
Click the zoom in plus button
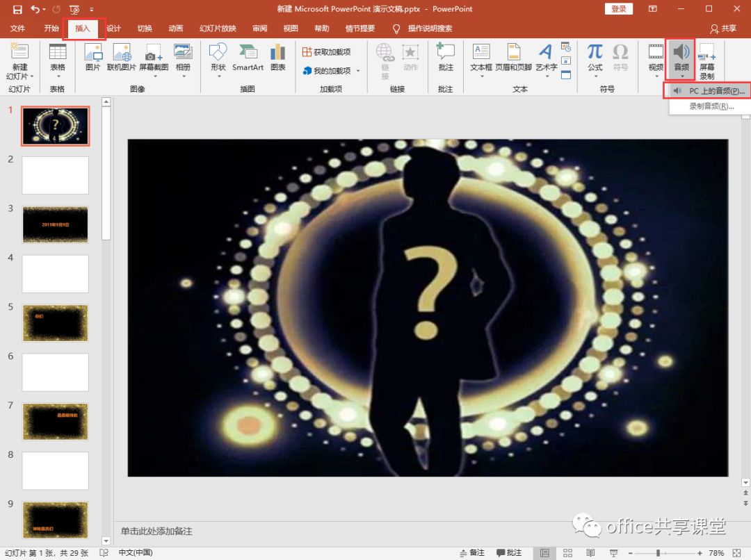700,553
